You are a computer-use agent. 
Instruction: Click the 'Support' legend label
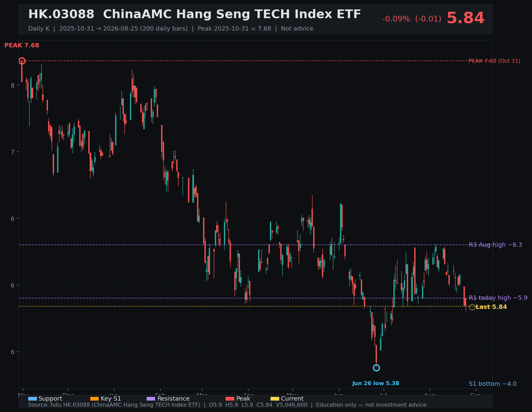point(50,399)
